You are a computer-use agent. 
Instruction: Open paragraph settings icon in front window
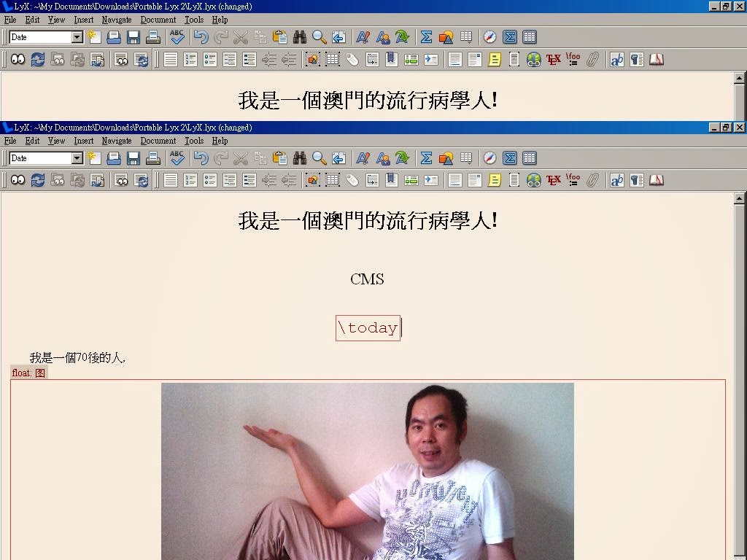[636, 180]
